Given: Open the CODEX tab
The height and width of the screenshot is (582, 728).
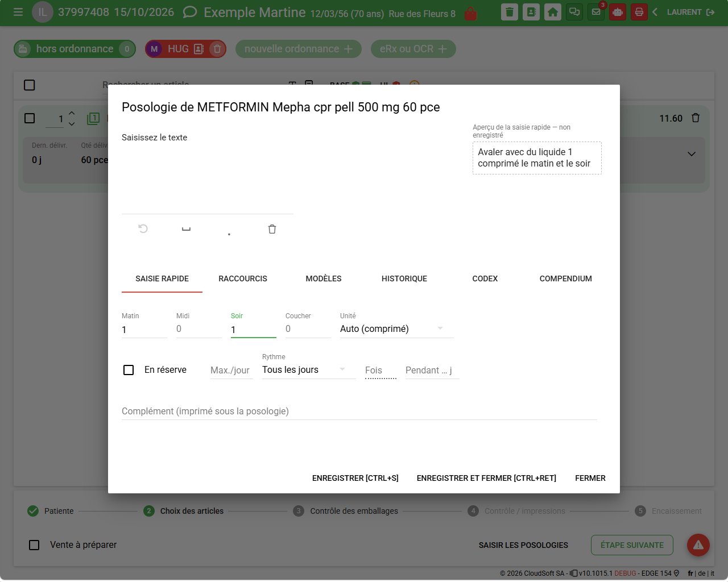Looking at the screenshot, I should click(485, 278).
